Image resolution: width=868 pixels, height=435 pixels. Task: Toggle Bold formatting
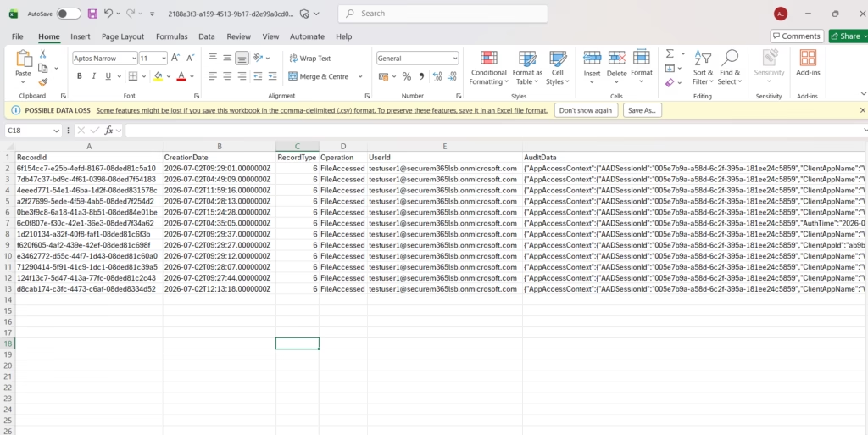click(x=79, y=76)
